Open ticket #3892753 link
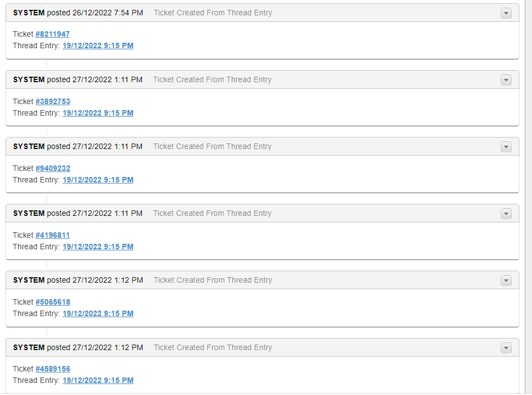The image size is (532, 395). click(x=53, y=101)
